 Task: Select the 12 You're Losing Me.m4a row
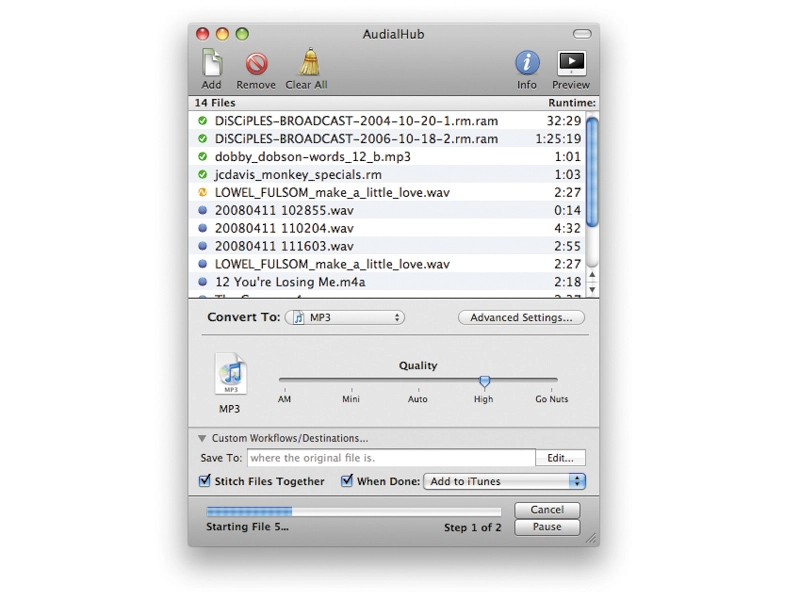pyautogui.click(x=387, y=282)
